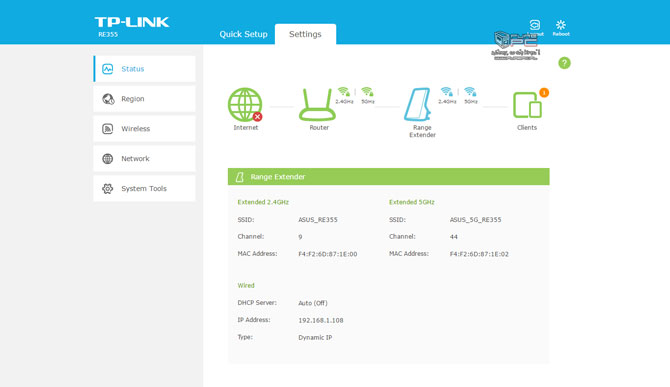This screenshot has height=387, width=670.
Task: Click the Dynamic IP type value
Action: point(315,337)
